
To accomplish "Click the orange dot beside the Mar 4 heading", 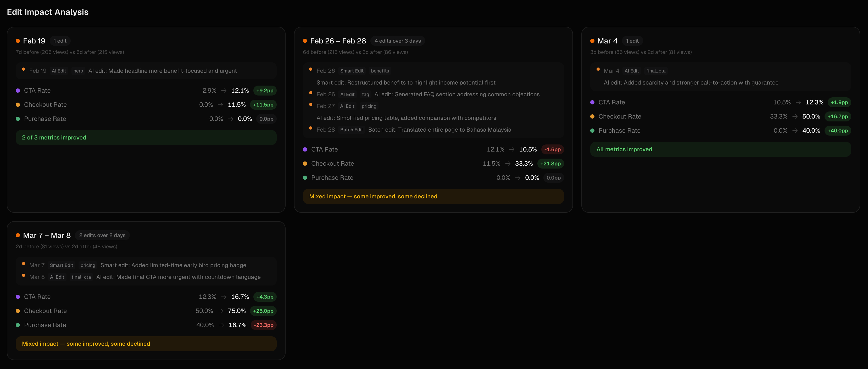I will pyautogui.click(x=592, y=41).
